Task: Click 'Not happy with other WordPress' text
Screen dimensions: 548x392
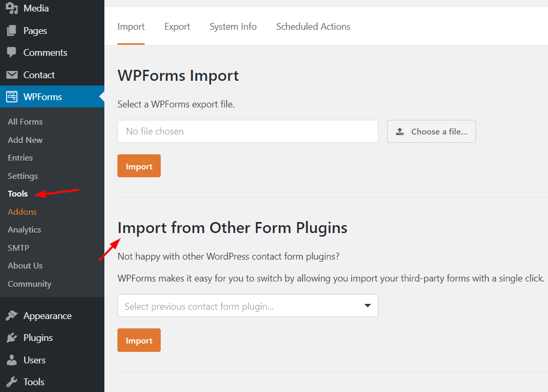Action: click(229, 256)
